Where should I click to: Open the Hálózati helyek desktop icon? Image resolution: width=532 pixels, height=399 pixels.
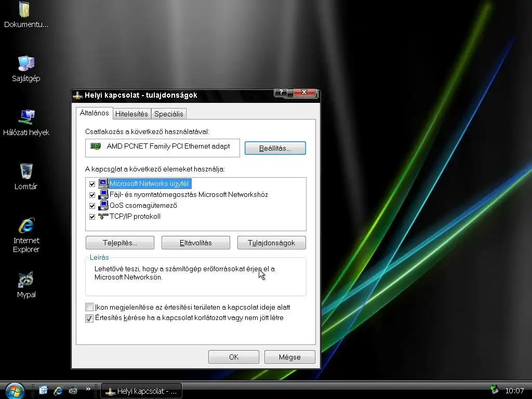point(26,117)
